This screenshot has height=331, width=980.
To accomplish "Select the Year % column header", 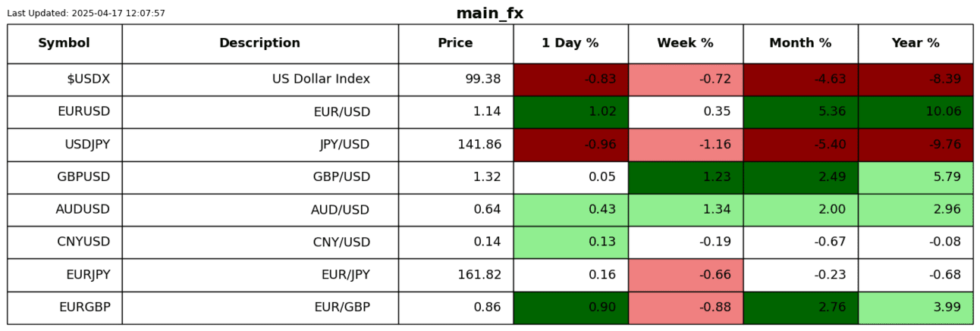I will coord(916,44).
